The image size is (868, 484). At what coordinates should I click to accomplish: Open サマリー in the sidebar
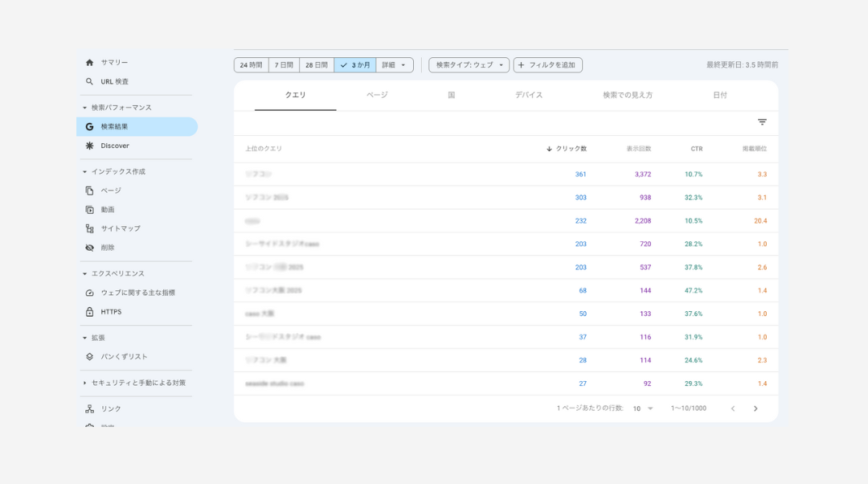(x=114, y=63)
